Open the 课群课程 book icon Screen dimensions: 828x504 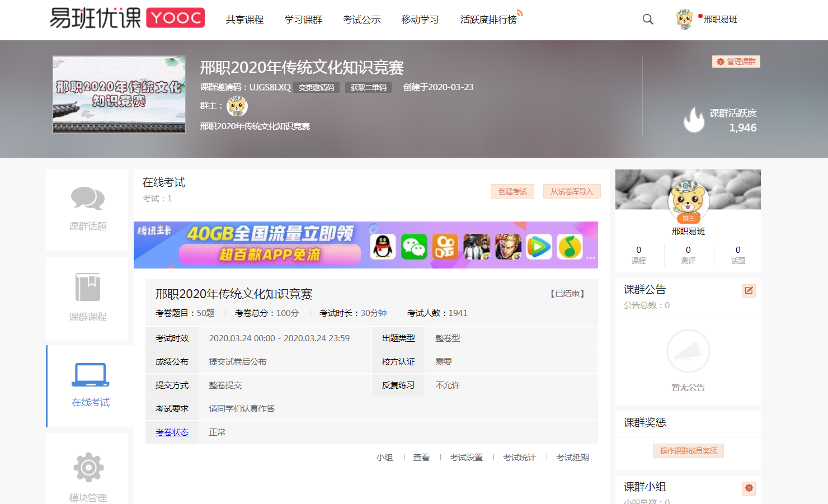click(88, 287)
